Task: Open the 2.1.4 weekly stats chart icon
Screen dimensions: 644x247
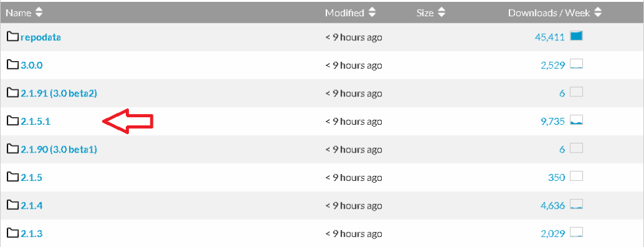Action: tap(577, 204)
